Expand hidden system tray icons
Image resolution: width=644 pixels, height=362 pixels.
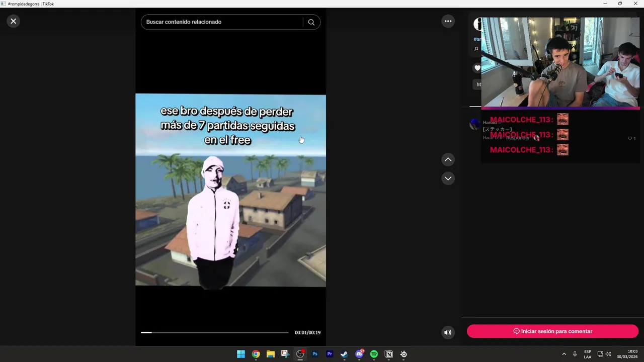564,354
